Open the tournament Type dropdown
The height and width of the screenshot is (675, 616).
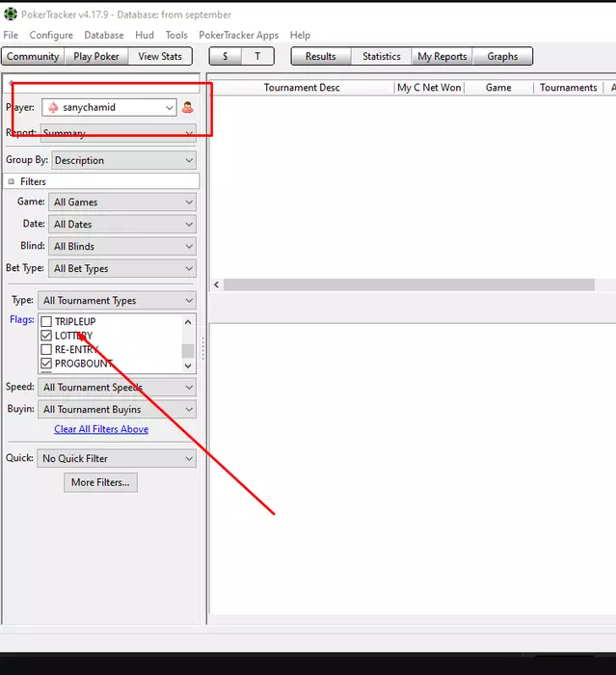[x=117, y=301]
